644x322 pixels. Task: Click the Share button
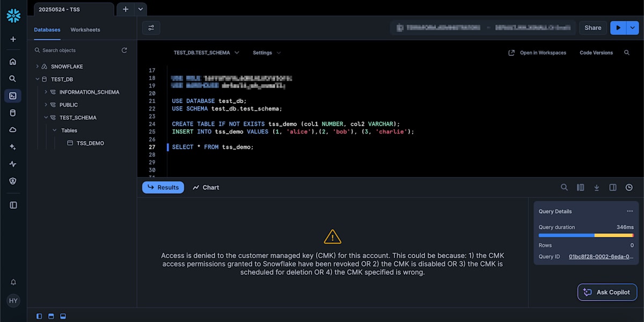point(593,28)
